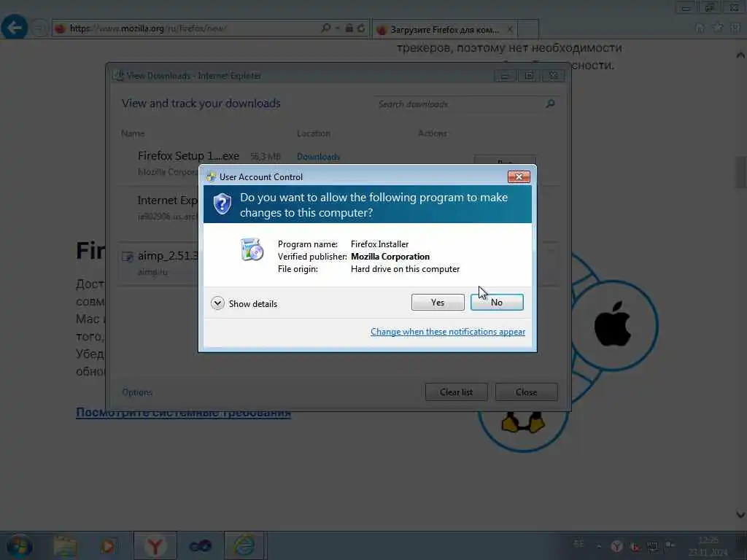Click the Action Center flag tray icon
This screenshot has width=747, height=560.
(670, 545)
